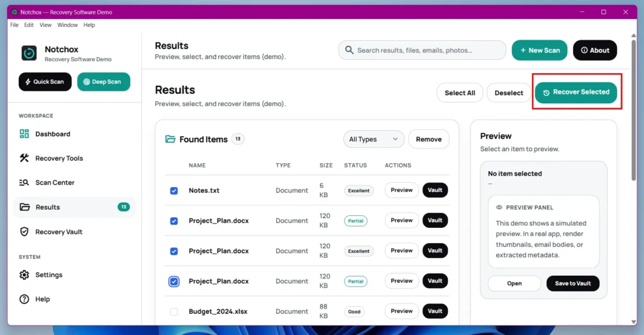
Task: Go to Dashboard in the sidebar
Action: point(74,133)
